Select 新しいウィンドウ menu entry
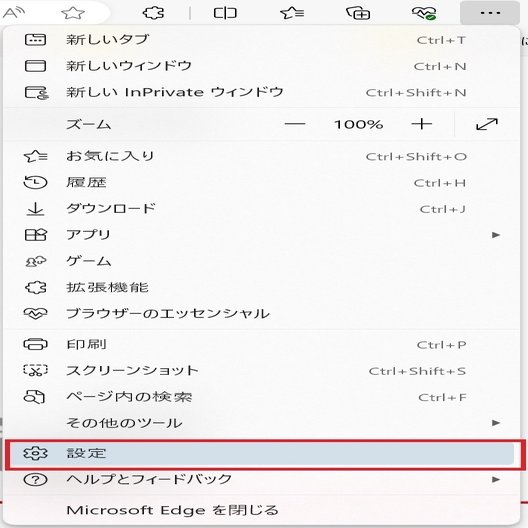 (261, 66)
